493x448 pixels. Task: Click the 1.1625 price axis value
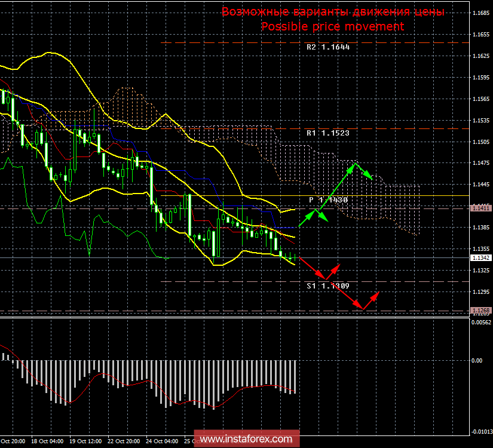coord(481,56)
